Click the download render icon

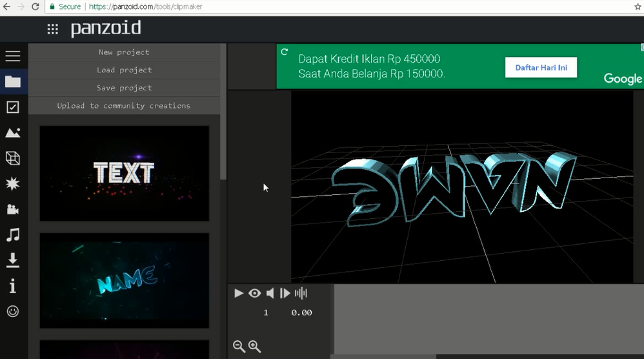[x=13, y=260]
